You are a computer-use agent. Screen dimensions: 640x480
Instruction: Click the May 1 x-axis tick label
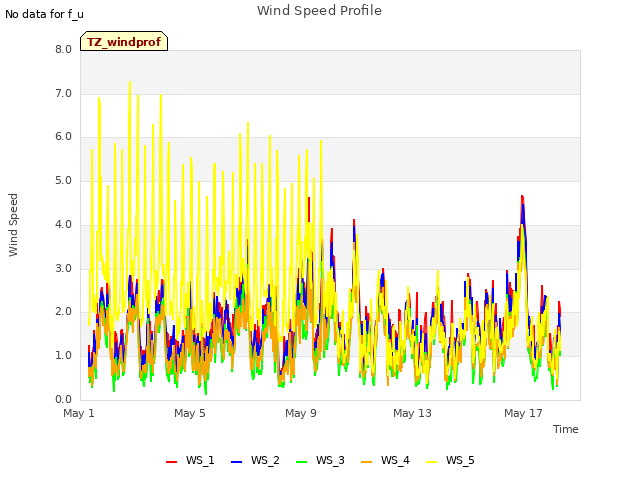(79, 413)
